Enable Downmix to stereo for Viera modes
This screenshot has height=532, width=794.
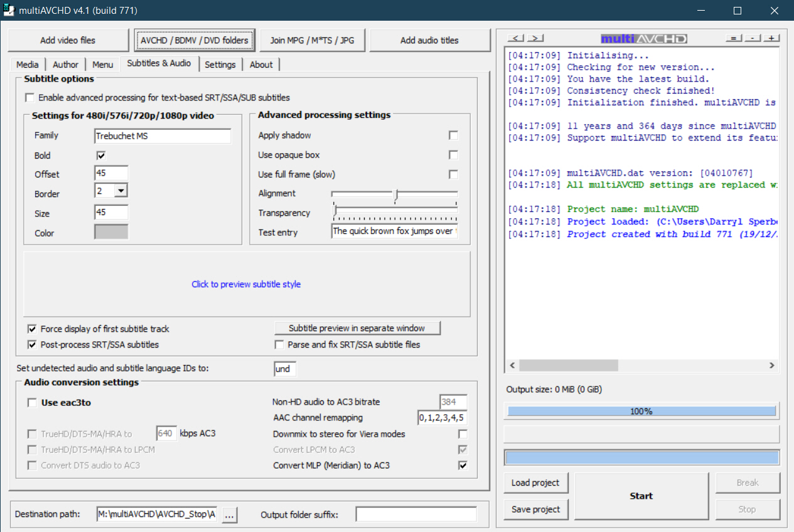tap(463, 434)
